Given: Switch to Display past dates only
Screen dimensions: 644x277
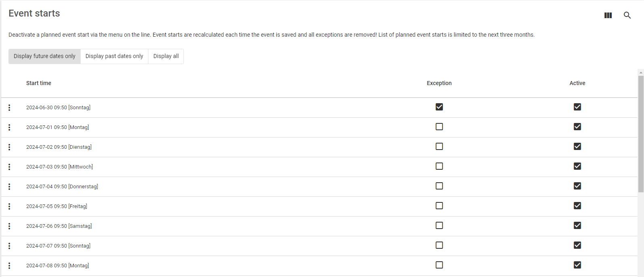Looking at the screenshot, I should [114, 56].
